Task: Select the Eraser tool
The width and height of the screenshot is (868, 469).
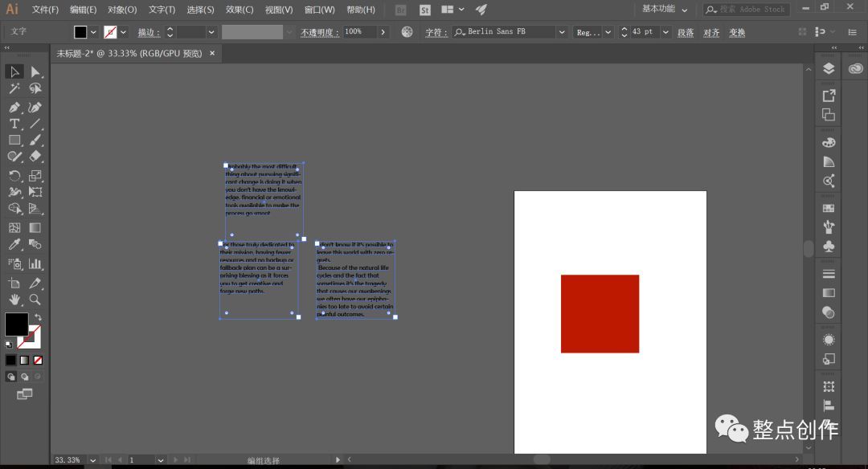Action: (35, 157)
